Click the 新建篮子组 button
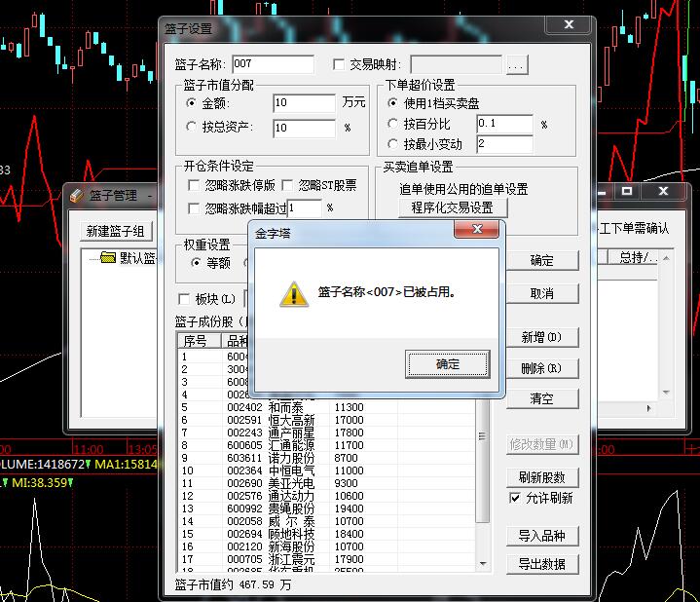Viewport: 700px width, 602px height. (x=115, y=231)
